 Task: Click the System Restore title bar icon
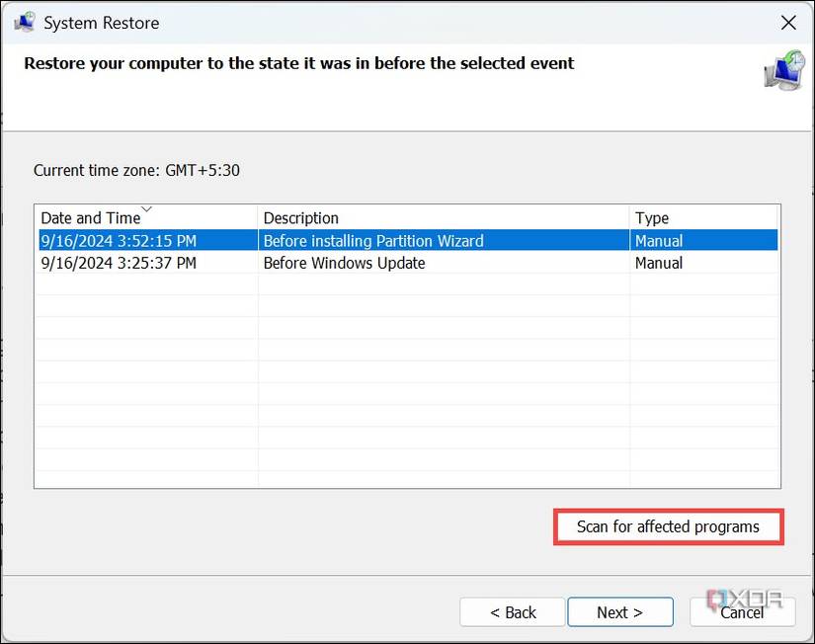click(25, 23)
